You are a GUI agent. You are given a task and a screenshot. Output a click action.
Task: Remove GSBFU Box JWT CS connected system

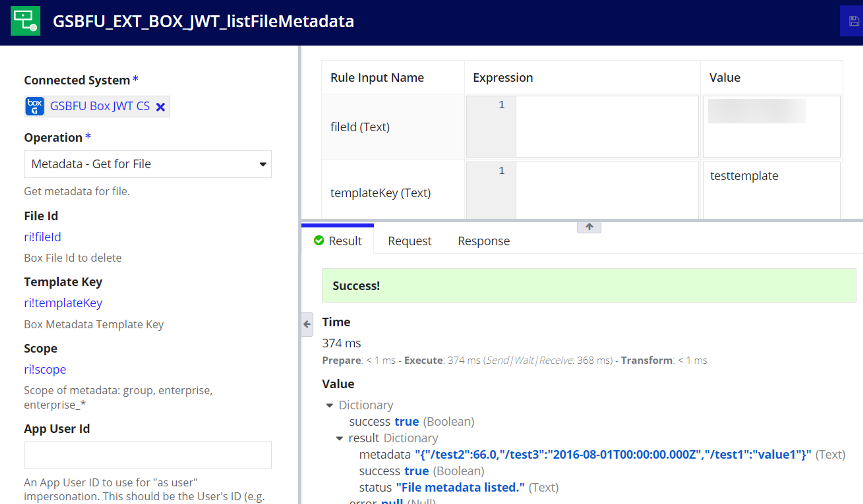(160, 107)
